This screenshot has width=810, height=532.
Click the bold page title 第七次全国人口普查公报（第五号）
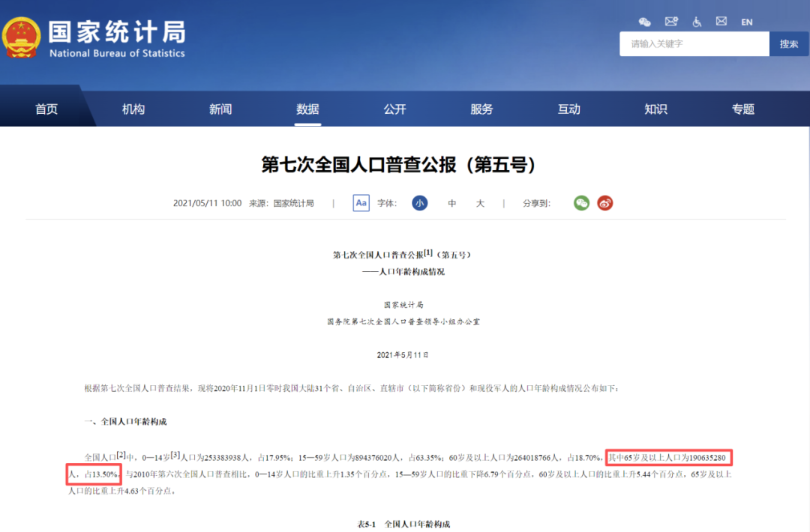[398, 165]
